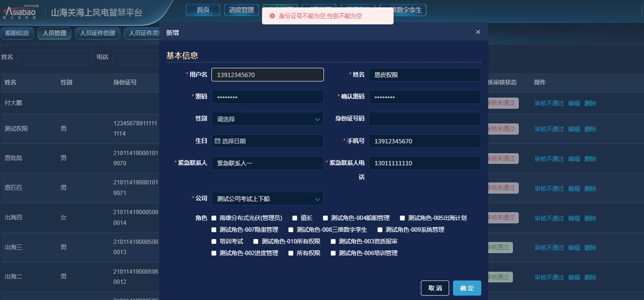Tick 测试角色-005出海计划 checkbox
Image resolution: width=644 pixels, height=300 pixels.
(402, 218)
